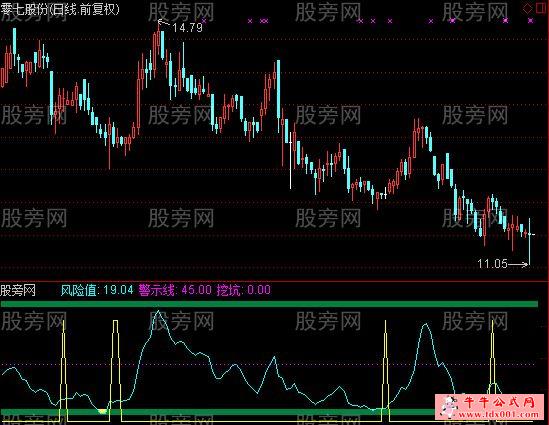The height and width of the screenshot is (425, 549).
Task: Click the 股旁网 label in indicator panel
Action: coord(18,290)
